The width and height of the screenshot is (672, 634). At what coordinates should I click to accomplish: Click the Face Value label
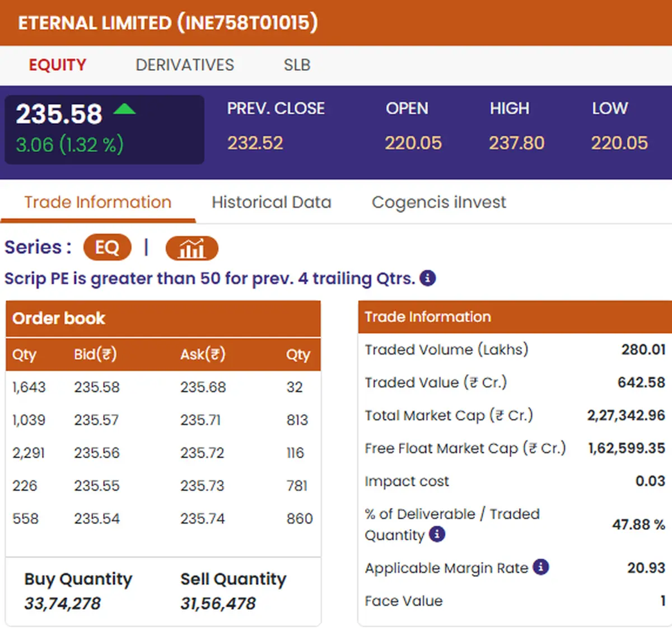click(404, 601)
